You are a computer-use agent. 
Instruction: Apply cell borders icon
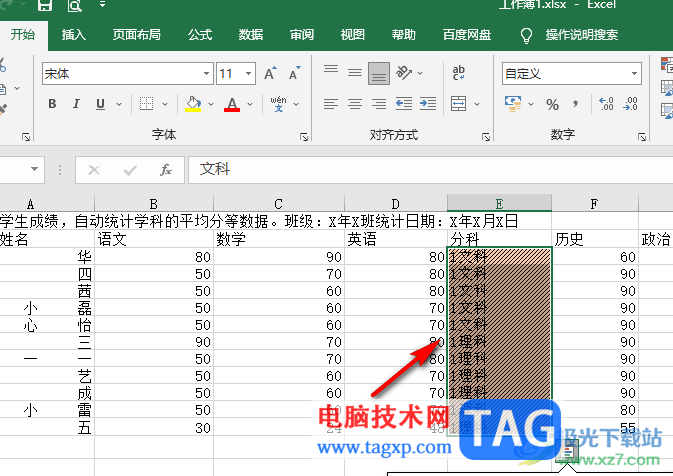146,104
